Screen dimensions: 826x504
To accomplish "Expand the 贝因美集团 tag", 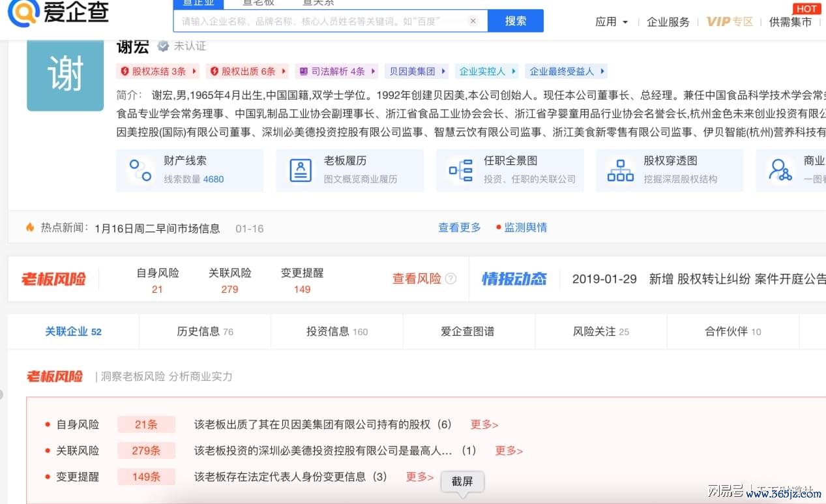I will coord(417,71).
